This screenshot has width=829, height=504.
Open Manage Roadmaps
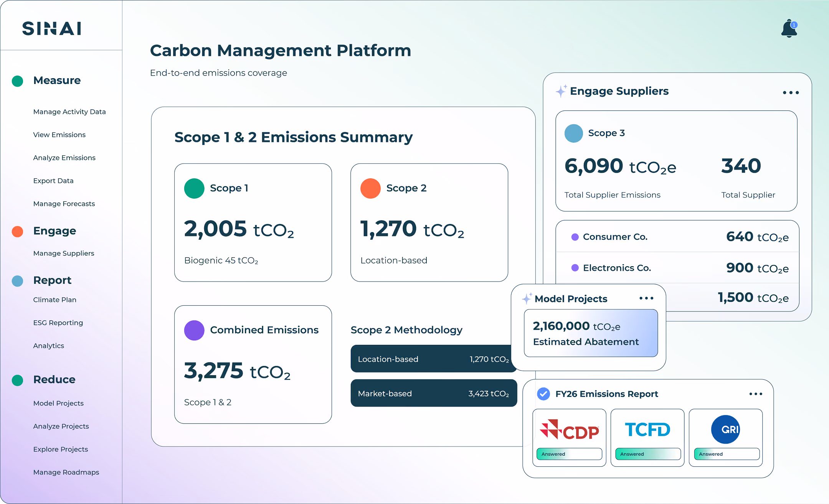click(66, 472)
